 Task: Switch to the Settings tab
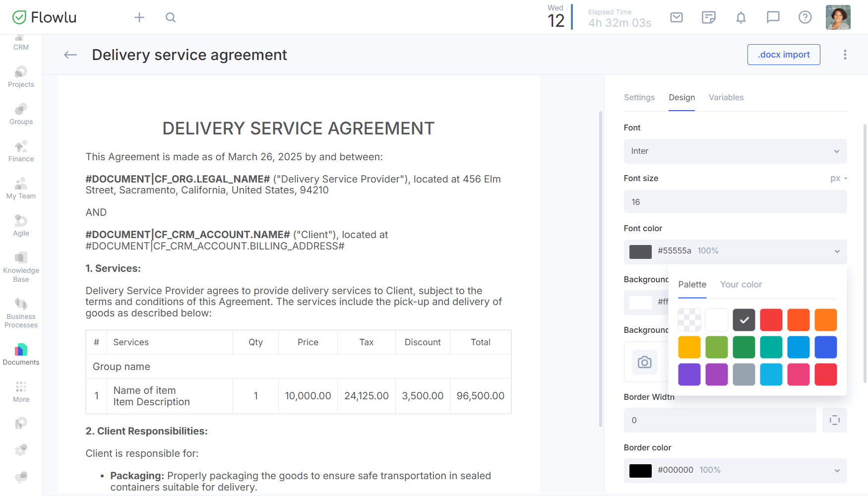click(x=639, y=97)
